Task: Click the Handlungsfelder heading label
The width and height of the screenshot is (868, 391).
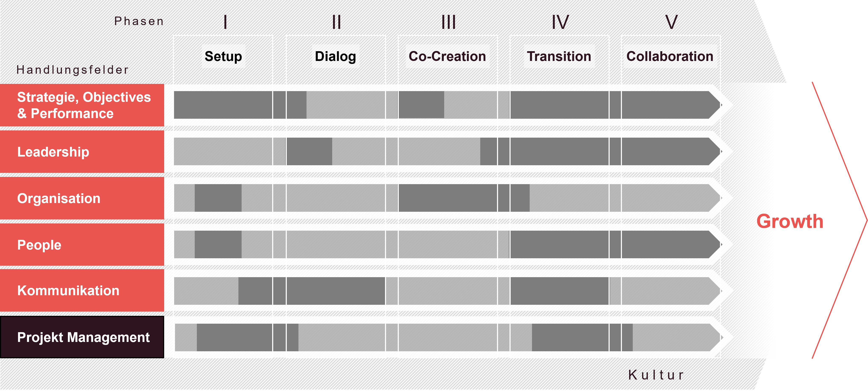Action: [73, 70]
